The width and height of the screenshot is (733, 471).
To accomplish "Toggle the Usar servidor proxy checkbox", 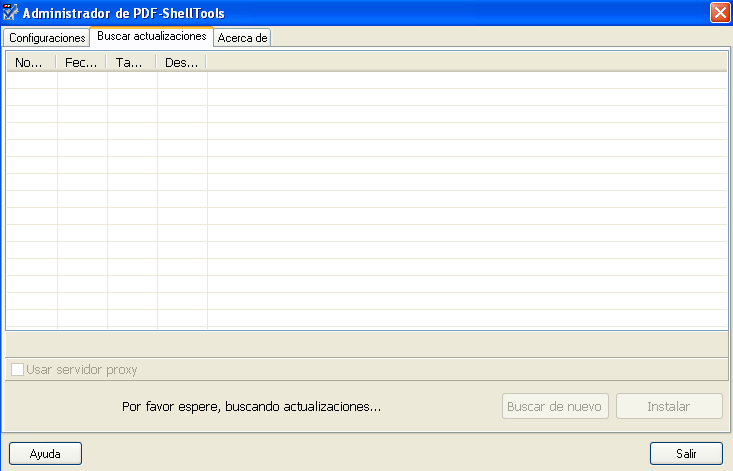I will 17,370.
